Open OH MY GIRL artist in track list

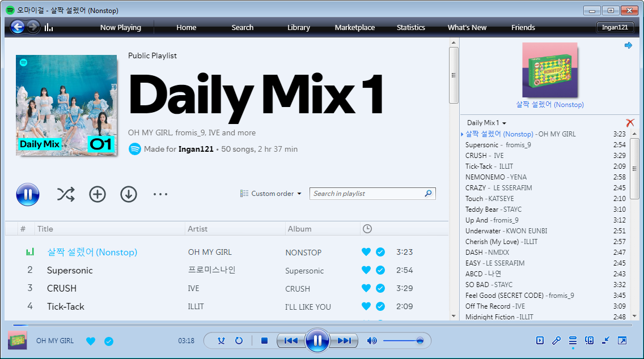point(210,252)
